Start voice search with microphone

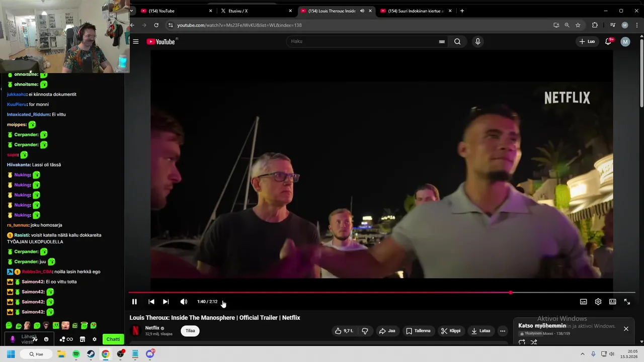(x=477, y=42)
